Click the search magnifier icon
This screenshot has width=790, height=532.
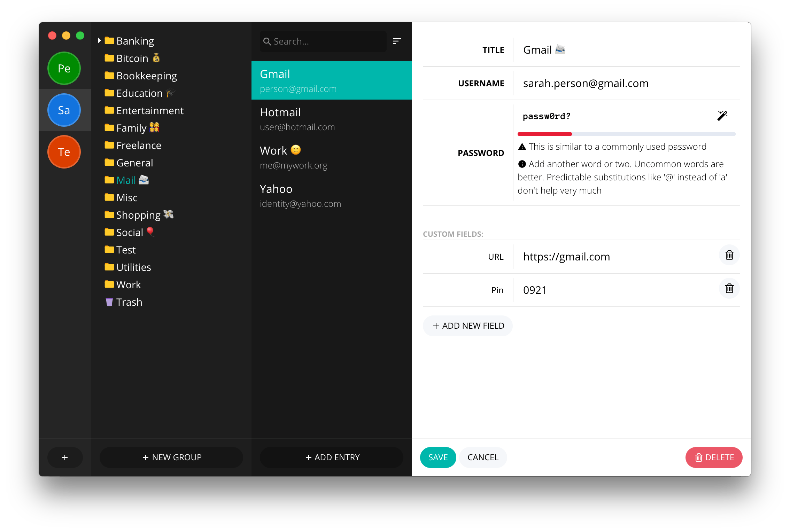click(267, 41)
